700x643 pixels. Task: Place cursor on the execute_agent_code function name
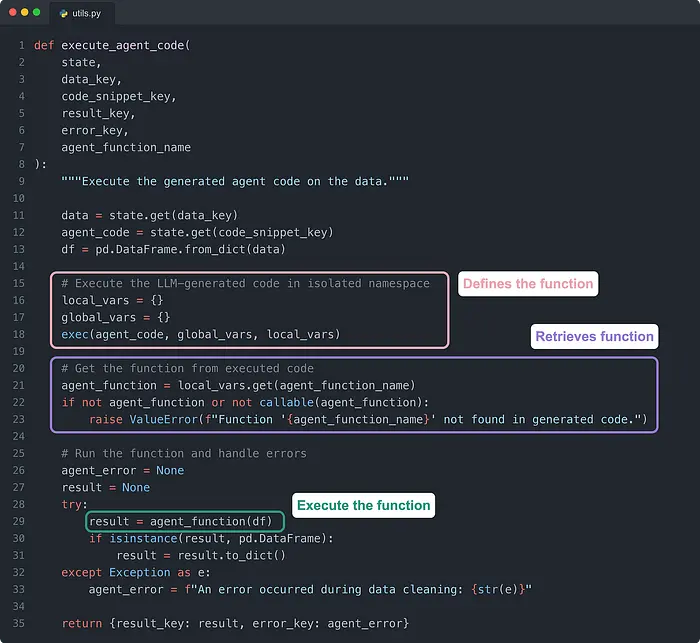[125, 46]
